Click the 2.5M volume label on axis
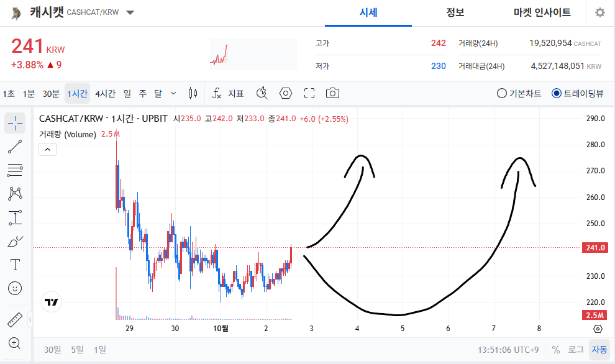 594,315
